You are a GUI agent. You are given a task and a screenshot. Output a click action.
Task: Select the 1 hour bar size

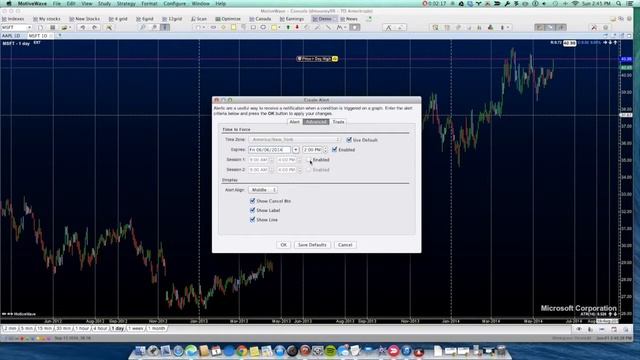pos(82,329)
